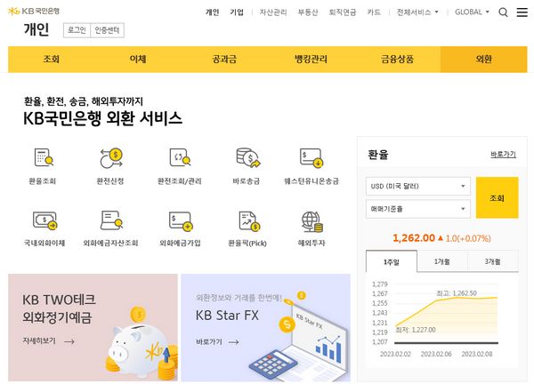534x392 pixels.
Task: Click 바로가기 on KB Star FX banner
Action: [x=217, y=341]
